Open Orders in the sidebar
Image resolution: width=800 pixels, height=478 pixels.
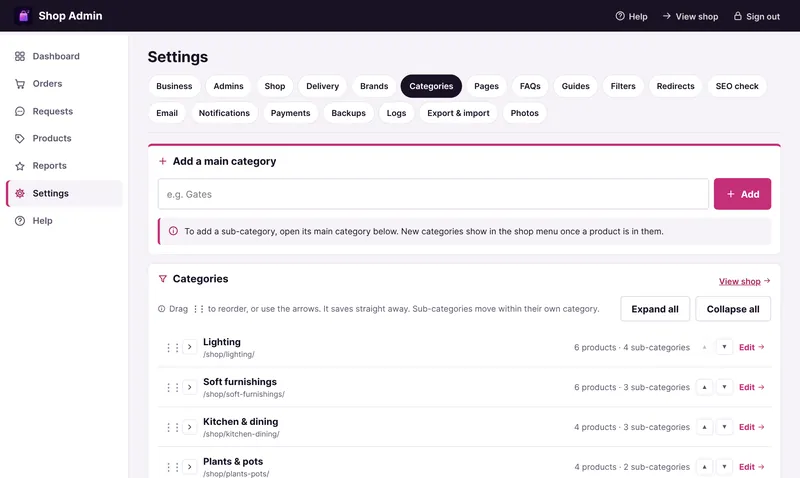[x=64, y=84]
